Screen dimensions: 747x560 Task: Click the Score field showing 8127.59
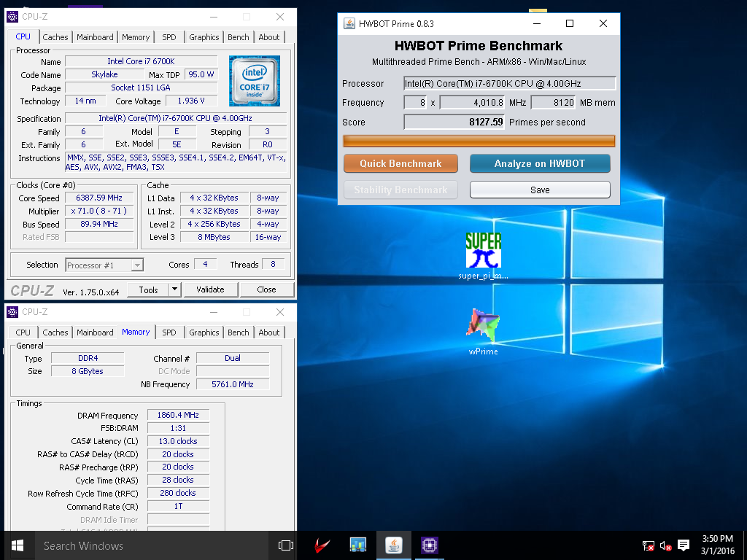tap(454, 122)
